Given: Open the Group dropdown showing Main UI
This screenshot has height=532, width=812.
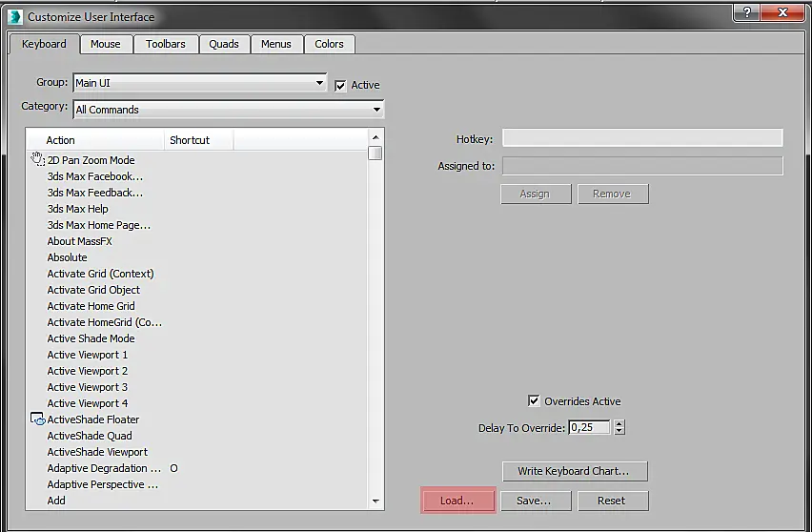Looking at the screenshot, I should pos(200,83).
